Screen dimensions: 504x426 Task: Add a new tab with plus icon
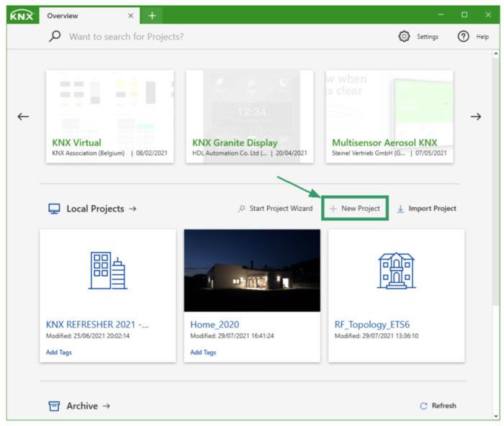click(x=152, y=15)
